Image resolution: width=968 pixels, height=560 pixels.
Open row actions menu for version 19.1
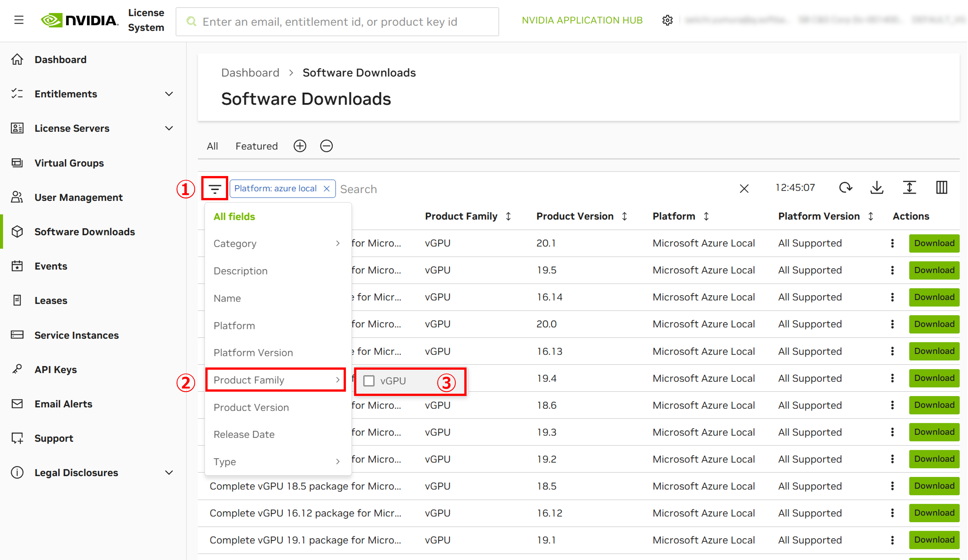pyautogui.click(x=892, y=540)
